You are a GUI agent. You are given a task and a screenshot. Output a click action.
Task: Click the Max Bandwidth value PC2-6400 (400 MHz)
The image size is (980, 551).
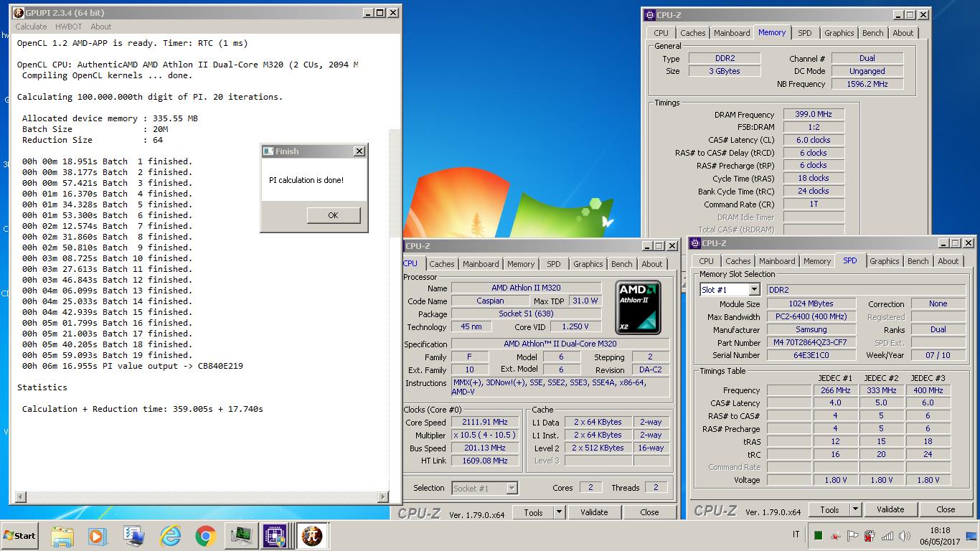[x=811, y=316]
